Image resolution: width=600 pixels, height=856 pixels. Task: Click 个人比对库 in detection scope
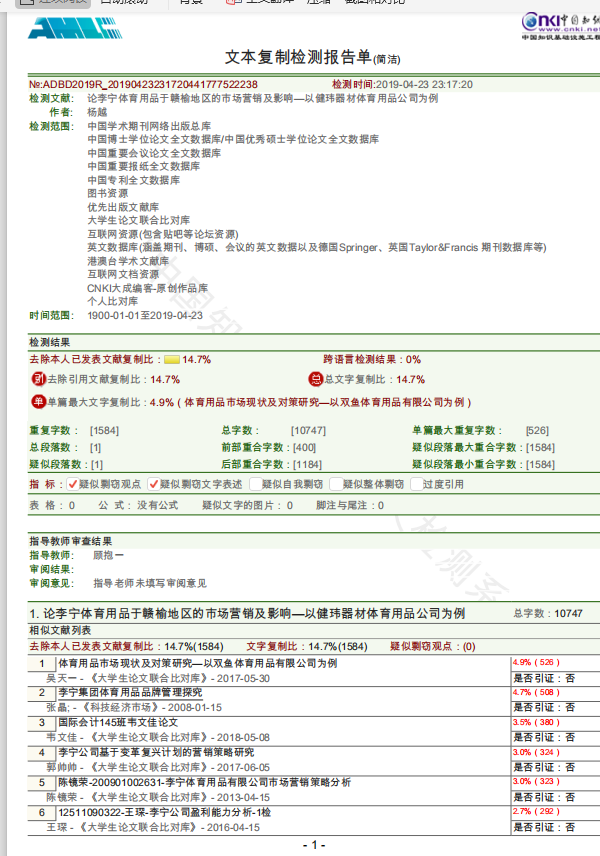112,301
